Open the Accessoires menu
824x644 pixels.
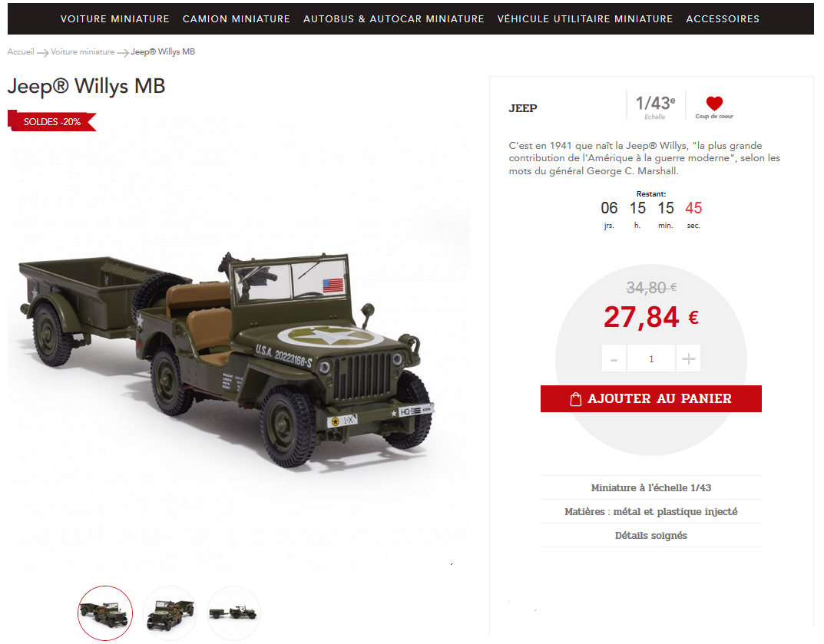coord(723,19)
